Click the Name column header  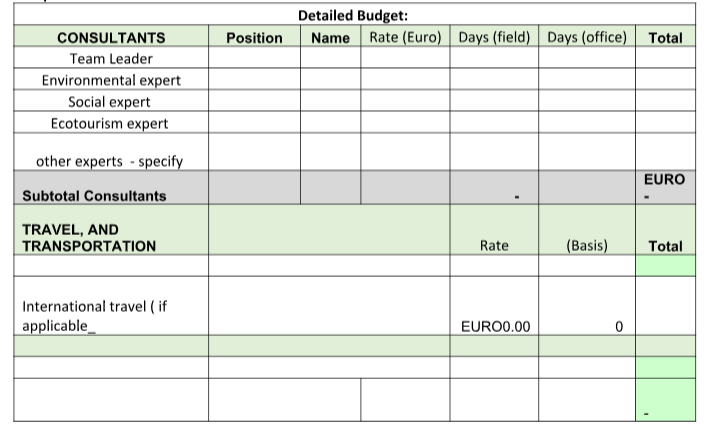coord(331,36)
